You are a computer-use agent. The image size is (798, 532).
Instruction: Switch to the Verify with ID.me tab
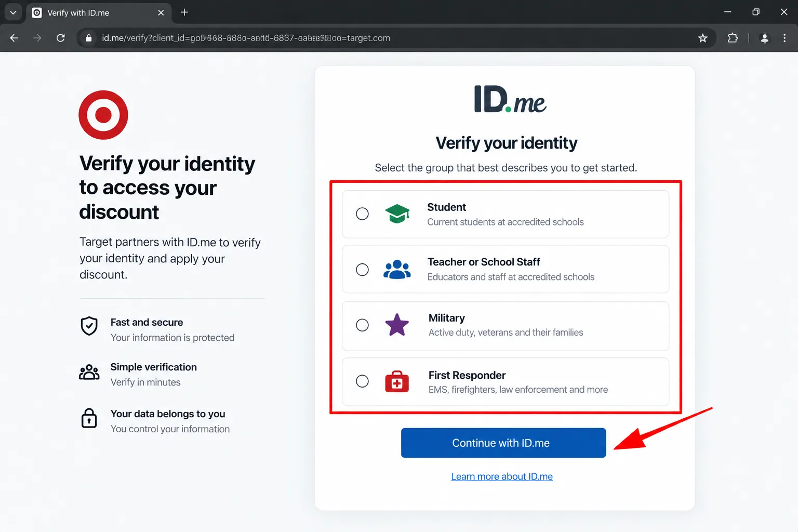point(98,12)
